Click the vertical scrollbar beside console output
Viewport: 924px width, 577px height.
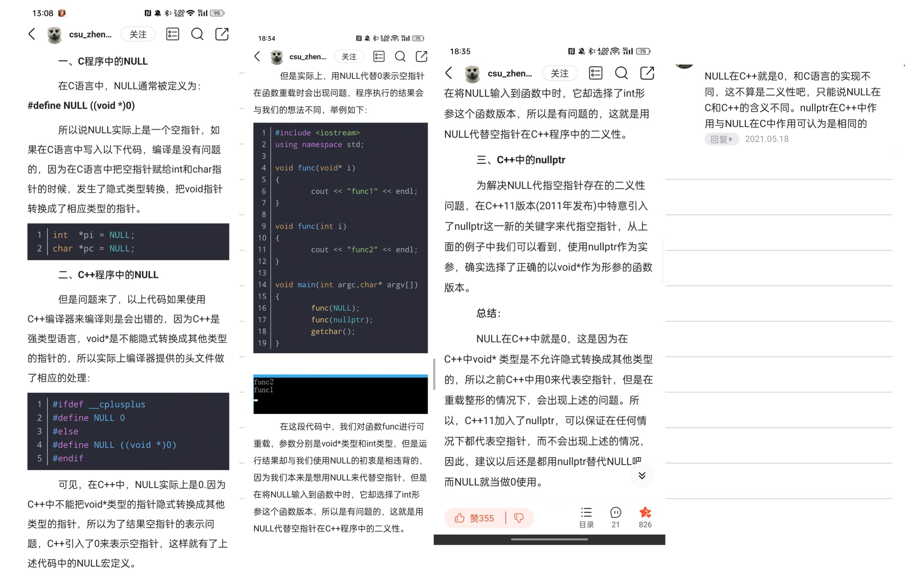tap(434, 374)
